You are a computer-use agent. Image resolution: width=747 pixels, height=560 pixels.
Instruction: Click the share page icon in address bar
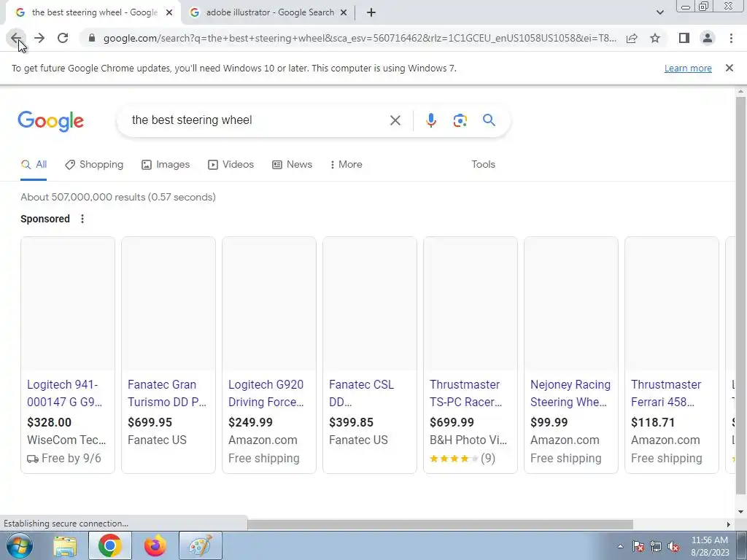pyautogui.click(x=632, y=38)
